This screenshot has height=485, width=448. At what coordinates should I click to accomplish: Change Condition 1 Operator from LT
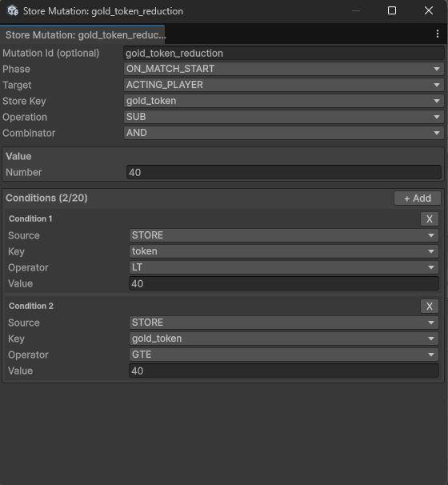[283, 267]
